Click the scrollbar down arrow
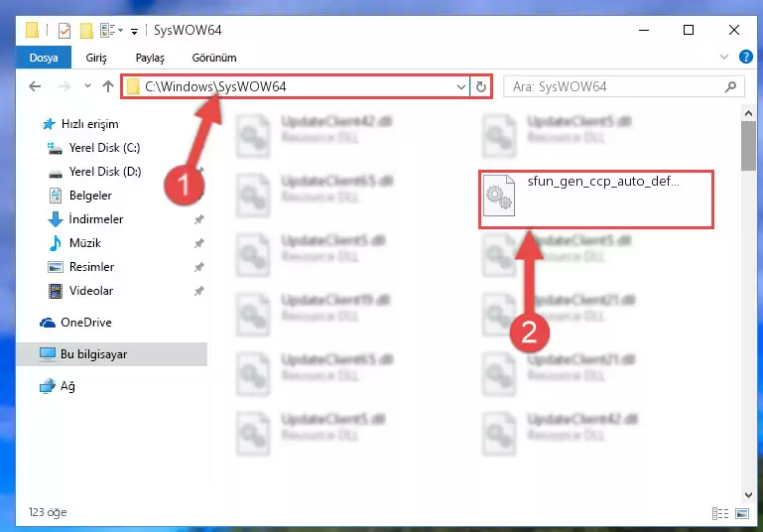Image resolution: width=763 pixels, height=532 pixels. [748, 494]
